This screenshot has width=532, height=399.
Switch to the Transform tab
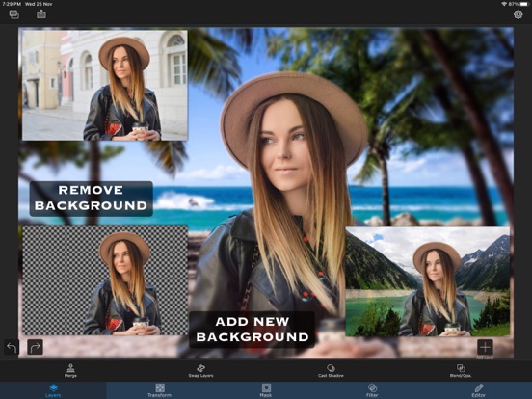tap(159, 390)
